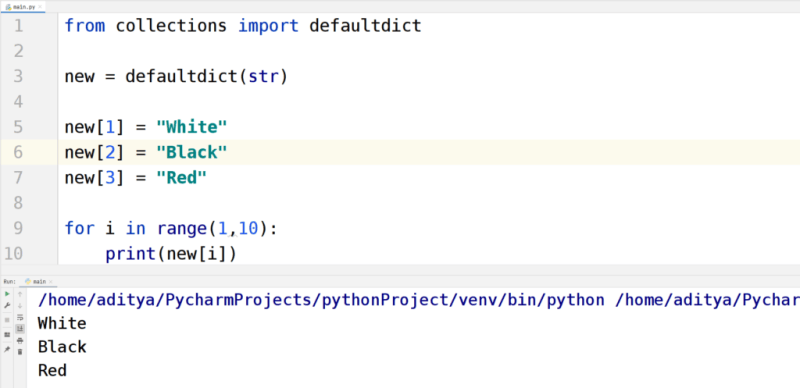Open run configuration via the wrench icon
Screen dimensions: 800x388
(7, 305)
